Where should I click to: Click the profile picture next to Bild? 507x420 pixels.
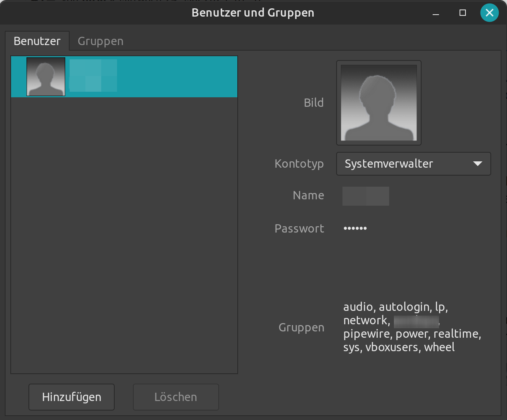[378, 102]
